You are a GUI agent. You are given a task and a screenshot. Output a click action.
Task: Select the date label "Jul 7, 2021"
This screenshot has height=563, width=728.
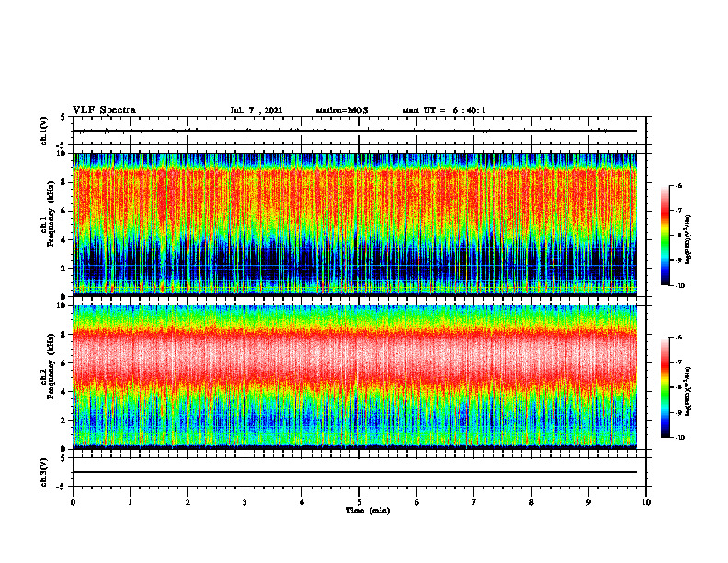click(256, 110)
